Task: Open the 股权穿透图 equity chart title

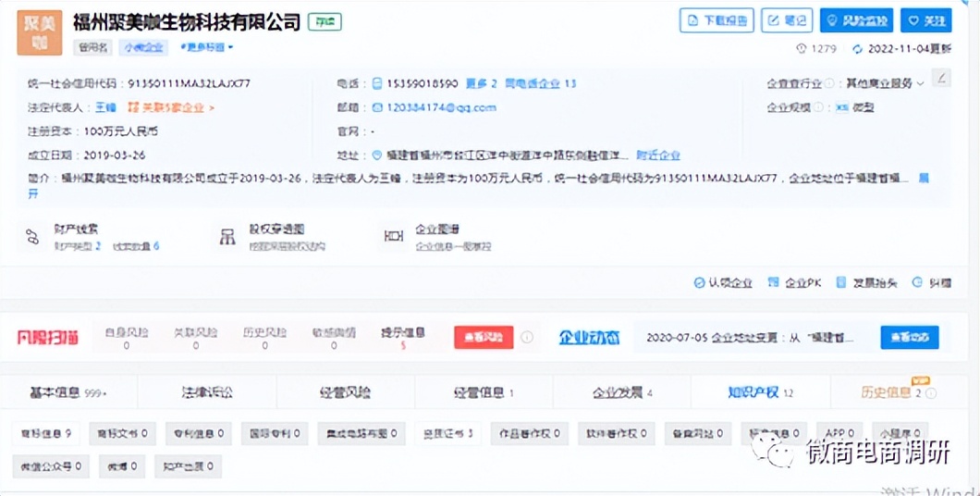Action: click(x=276, y=229)
